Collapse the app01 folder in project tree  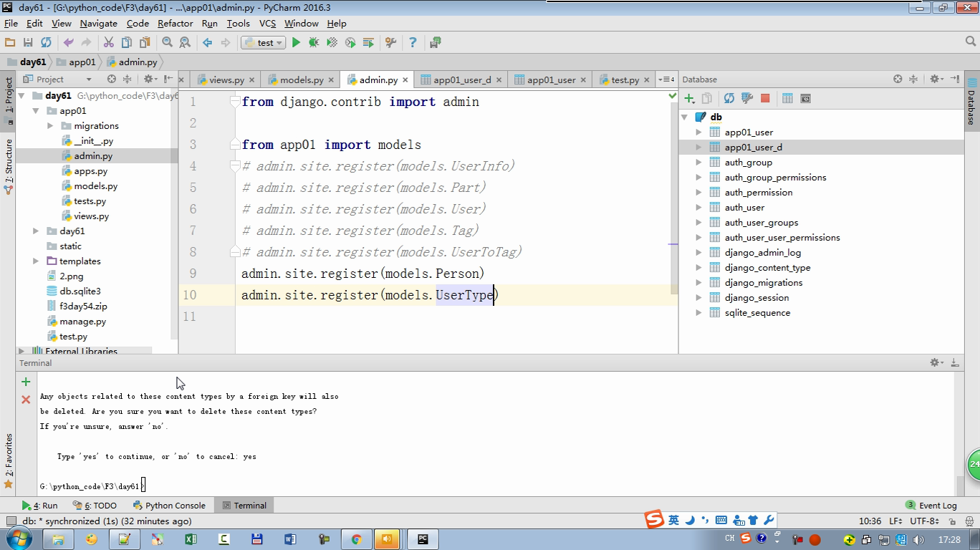36,111
